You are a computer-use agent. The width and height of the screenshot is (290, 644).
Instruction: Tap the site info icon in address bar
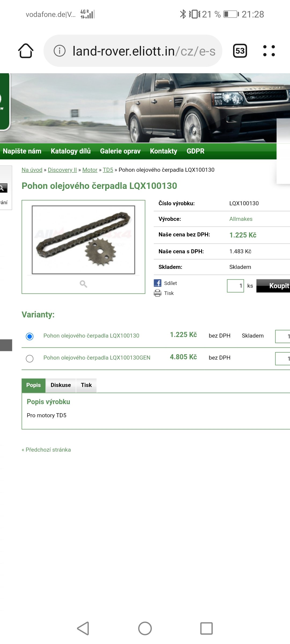pos(60,51)
